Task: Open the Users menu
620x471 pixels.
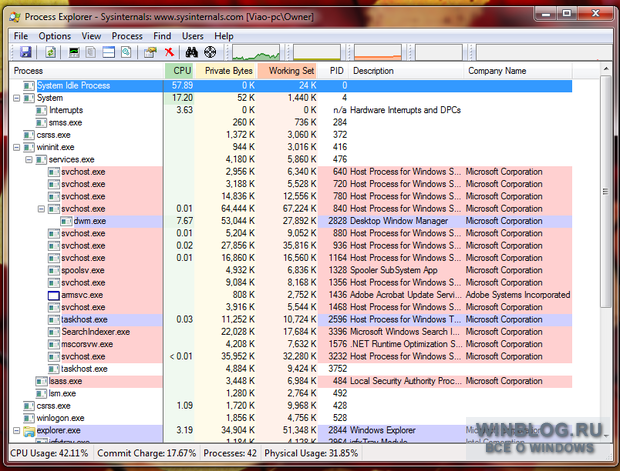Action: click(x=193, y=36)
